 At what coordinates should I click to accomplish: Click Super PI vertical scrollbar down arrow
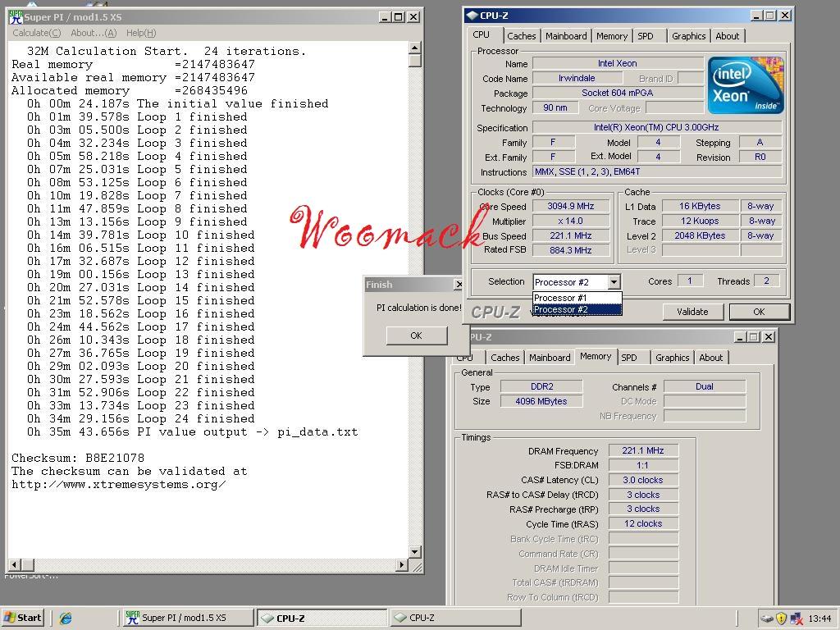coord(414,552)
